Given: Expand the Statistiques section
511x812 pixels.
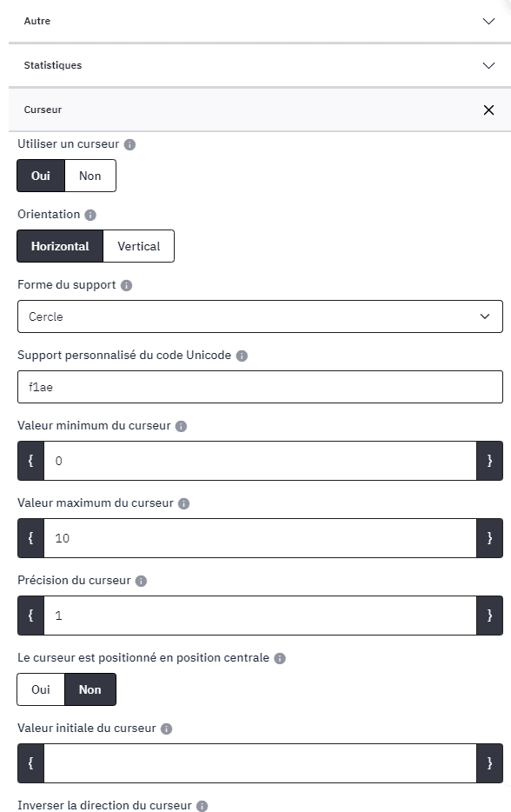Looking at the screenshot, I should point(260,65).
